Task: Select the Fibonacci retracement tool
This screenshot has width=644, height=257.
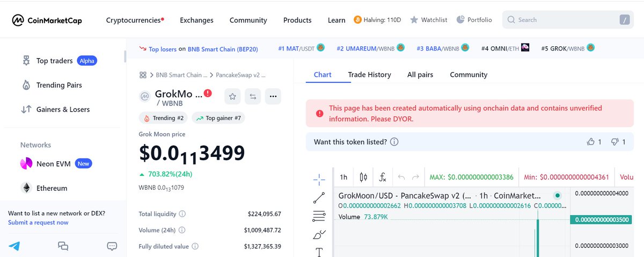Action: pos(319,216)
